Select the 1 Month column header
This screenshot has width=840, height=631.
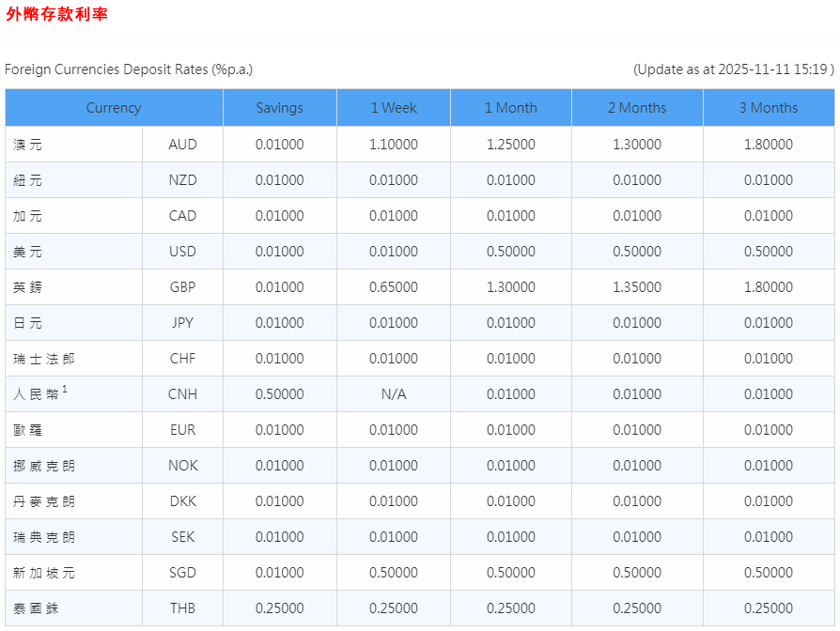click(510, 108)
